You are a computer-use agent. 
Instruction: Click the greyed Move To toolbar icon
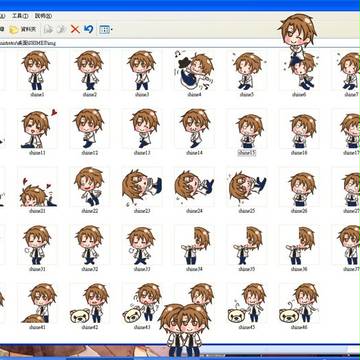(48, 29)
